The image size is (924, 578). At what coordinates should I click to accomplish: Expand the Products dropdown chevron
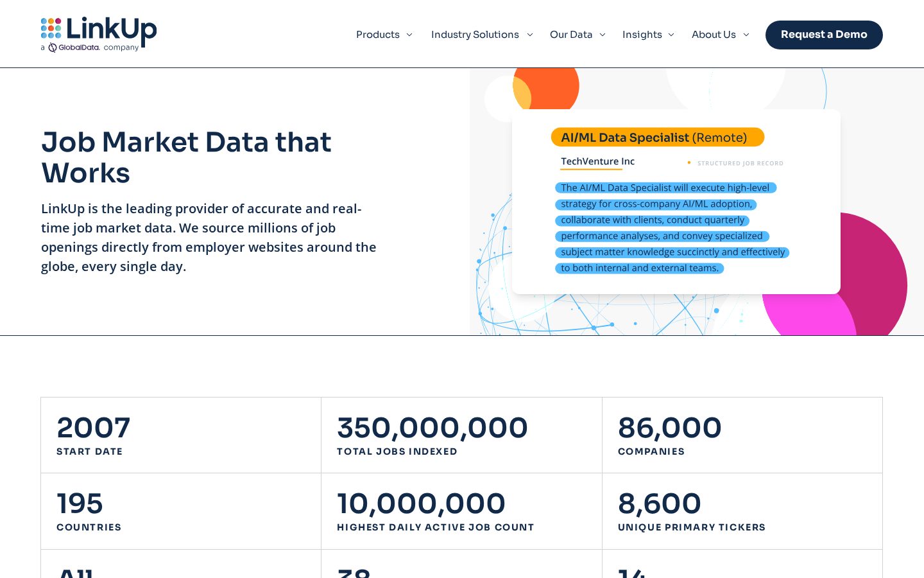pos(409,35)
